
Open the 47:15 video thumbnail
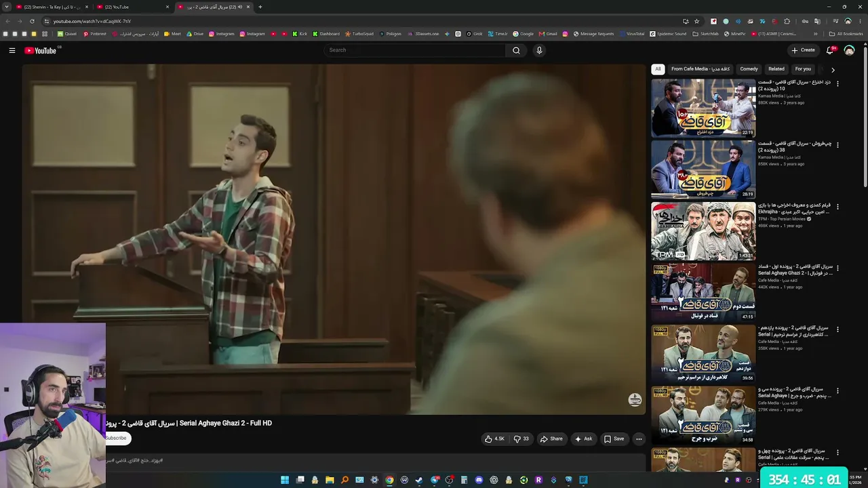click(x=703, y=292)
